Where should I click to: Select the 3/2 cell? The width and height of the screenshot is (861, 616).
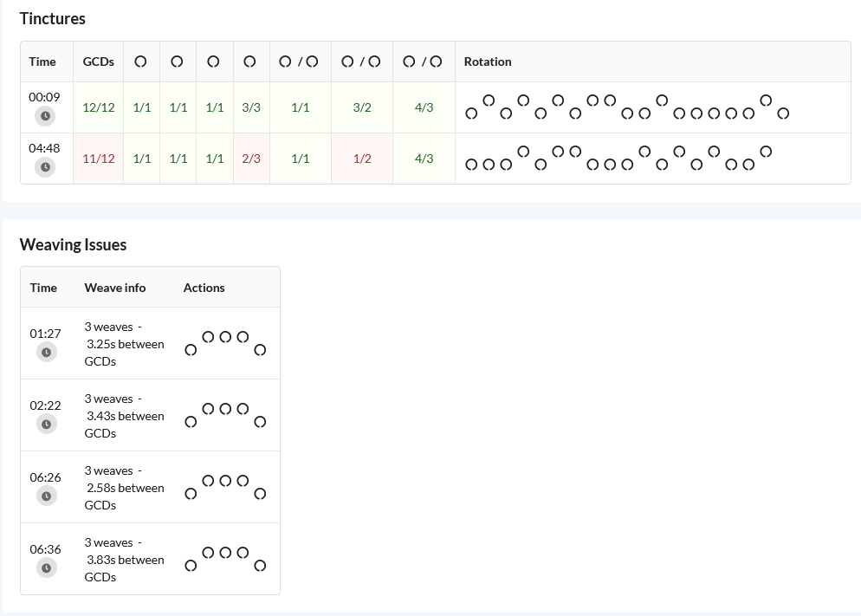[362, 107]
